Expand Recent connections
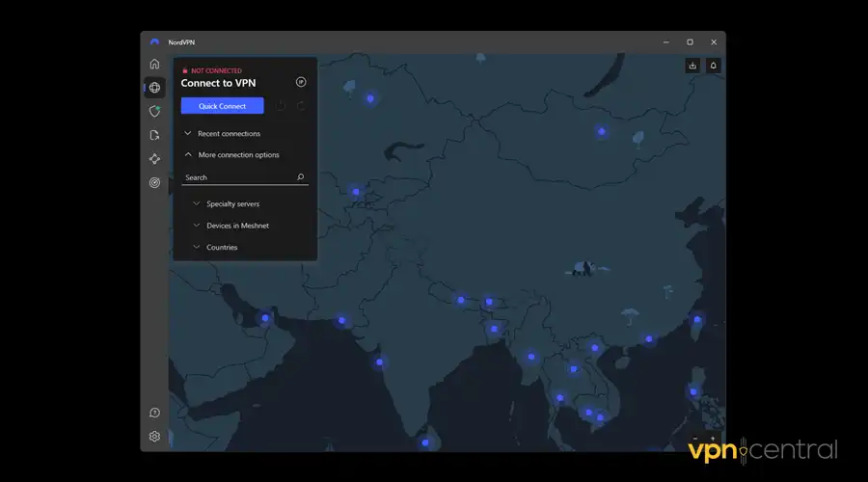 [x=222, y=133]
